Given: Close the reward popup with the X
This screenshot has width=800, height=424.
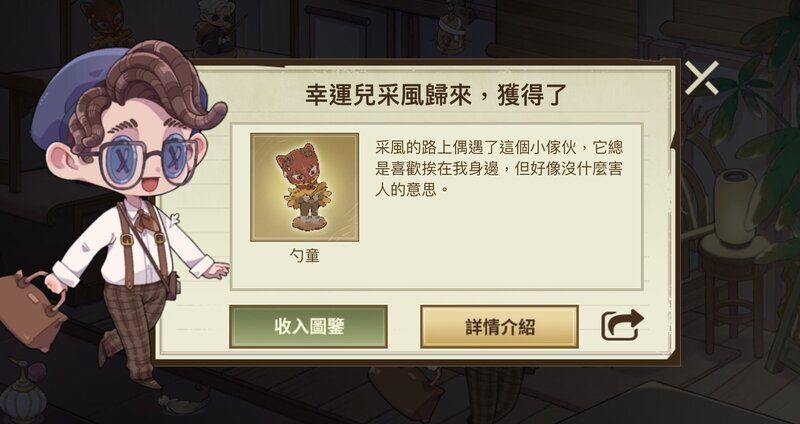Looking at the screenshot, I should pyautogui.click(x=702, y=78).
